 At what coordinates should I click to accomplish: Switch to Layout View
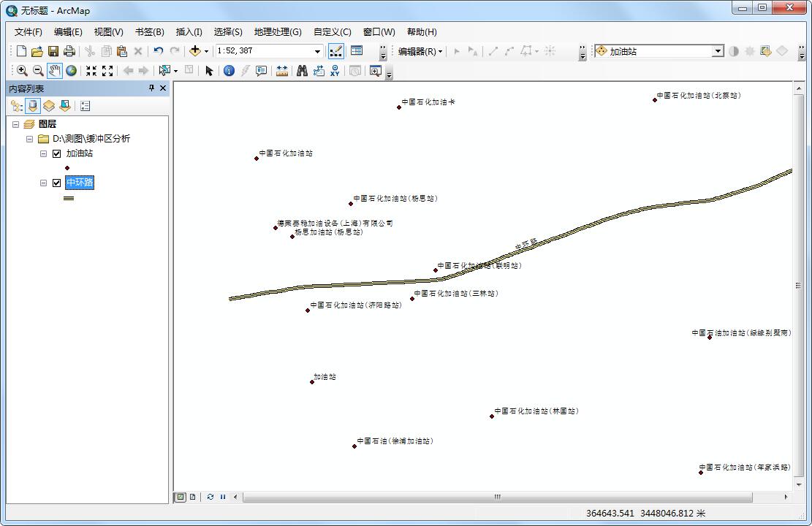(x=193, y=497)
